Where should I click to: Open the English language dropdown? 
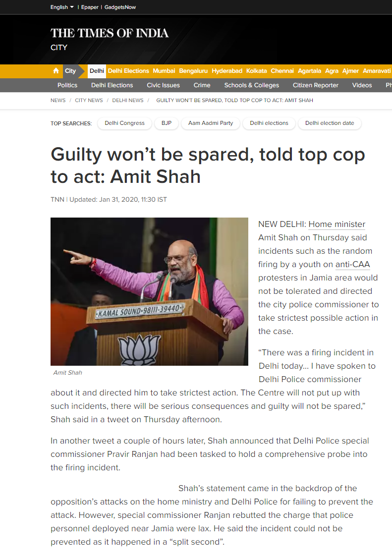coord(62,7)
